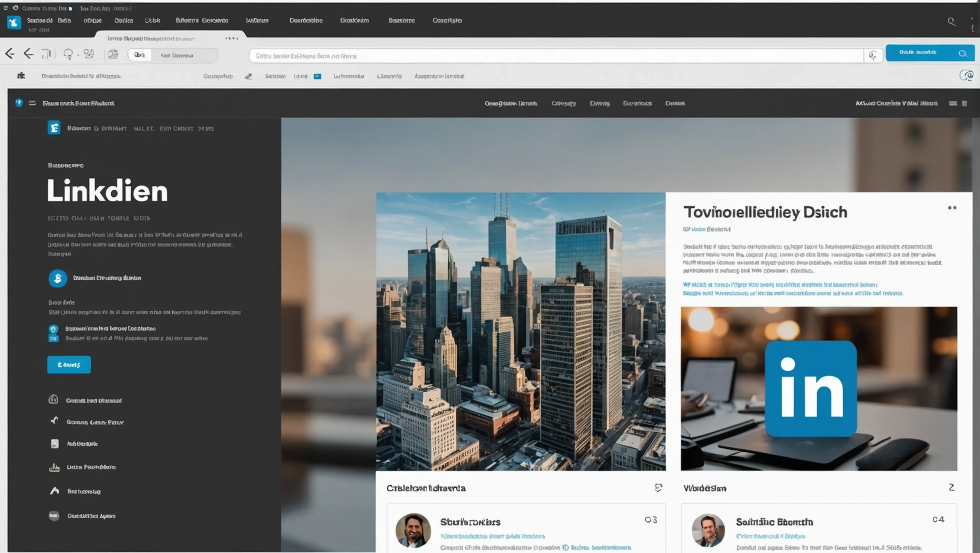The height and width of the screenshot is (553, 980).
Task: Click the pencil icon in bookmarks bar
Action: pos(249,76)
